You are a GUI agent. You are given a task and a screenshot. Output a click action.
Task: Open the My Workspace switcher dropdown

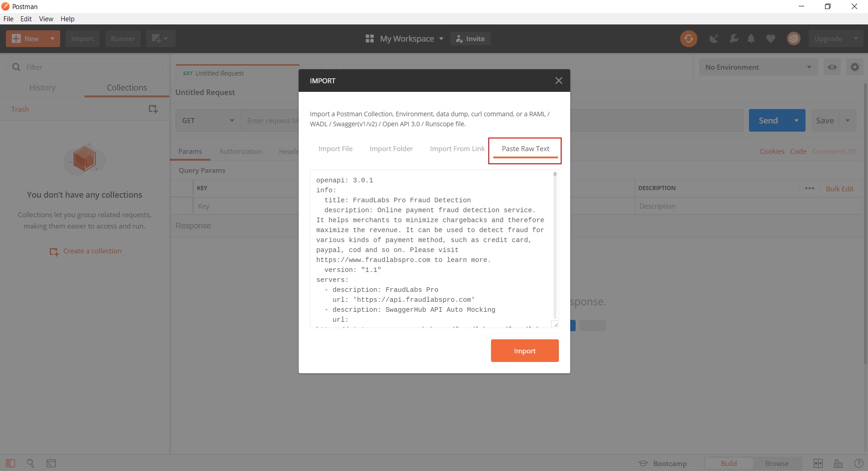405,38
